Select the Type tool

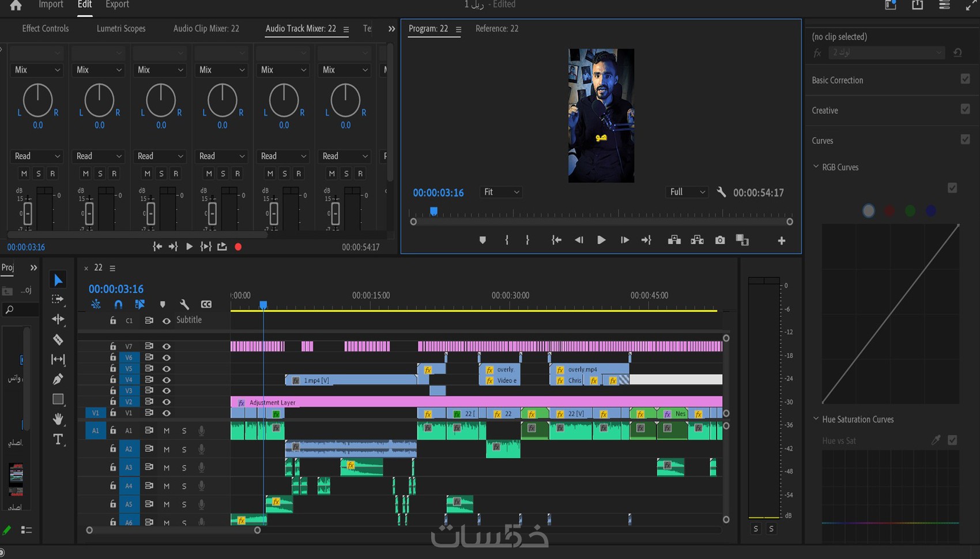click(58, 439)
